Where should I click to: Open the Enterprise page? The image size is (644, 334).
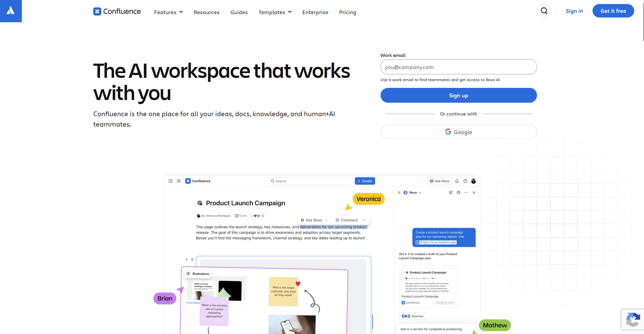(315, 12)
